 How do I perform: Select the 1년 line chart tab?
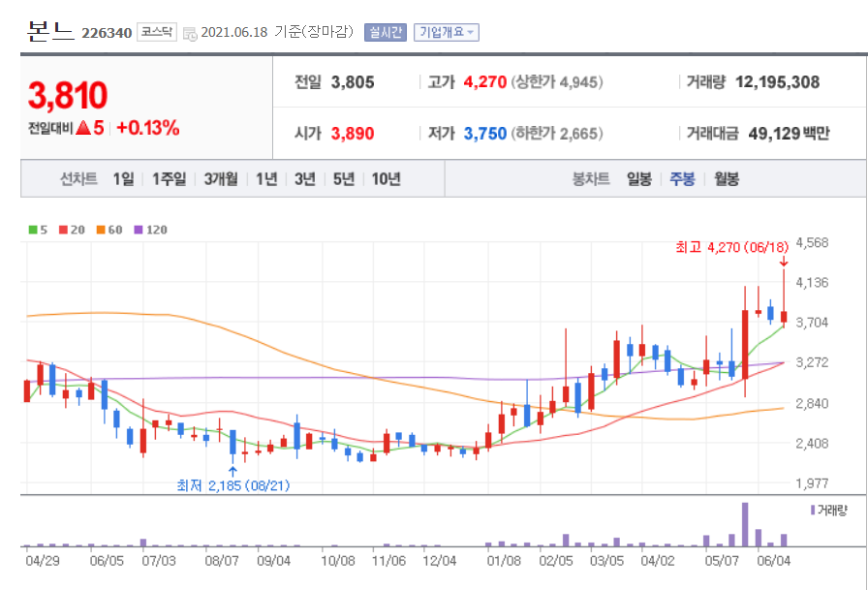click(266, 179)
